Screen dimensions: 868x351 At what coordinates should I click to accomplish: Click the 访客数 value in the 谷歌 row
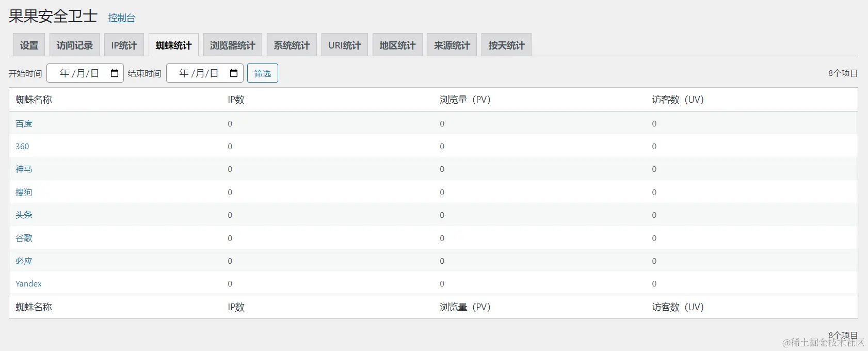tap(654, 238)
